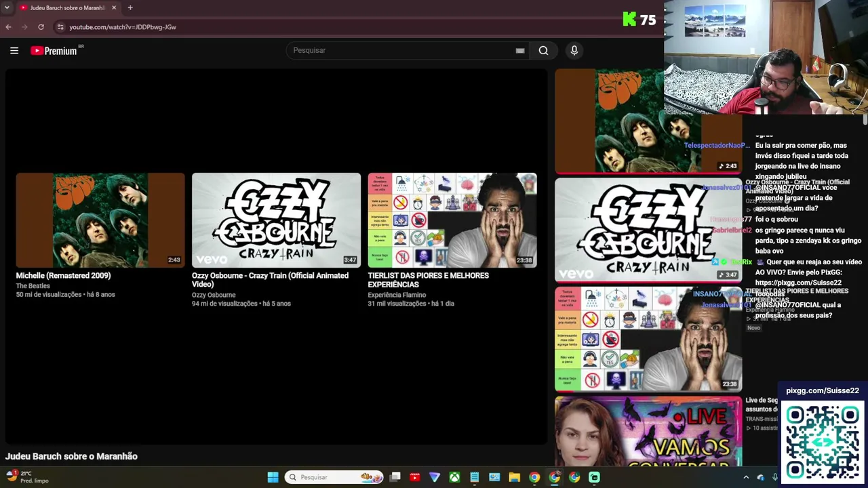The width and height of the screenshot is (868, 488).
Task: Open Experiência Flamino channel name
Action: (397, 295)
